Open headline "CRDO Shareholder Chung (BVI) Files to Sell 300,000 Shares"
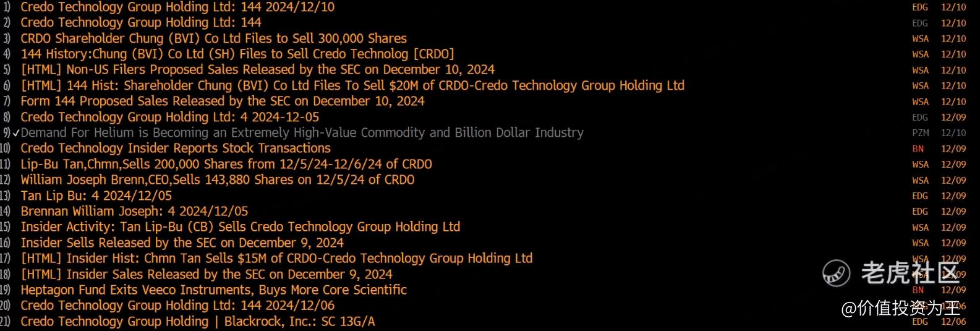Viewport: 980px width, 331px height. point(213,38)
